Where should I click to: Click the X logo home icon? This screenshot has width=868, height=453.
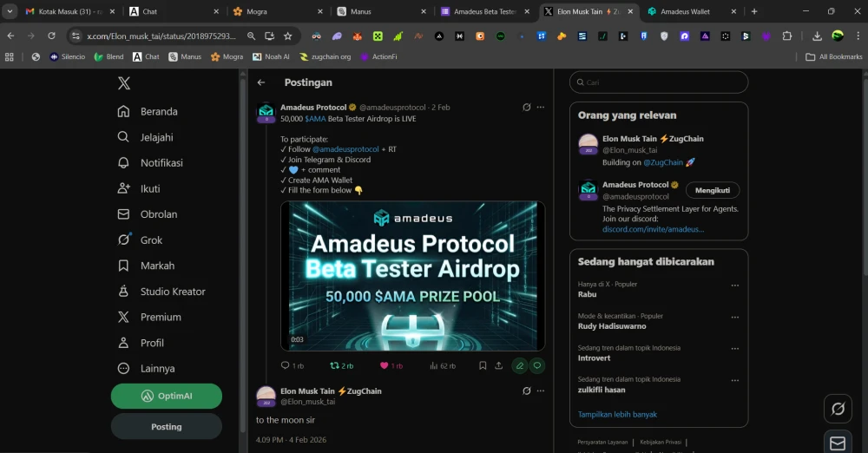(124, 83)
